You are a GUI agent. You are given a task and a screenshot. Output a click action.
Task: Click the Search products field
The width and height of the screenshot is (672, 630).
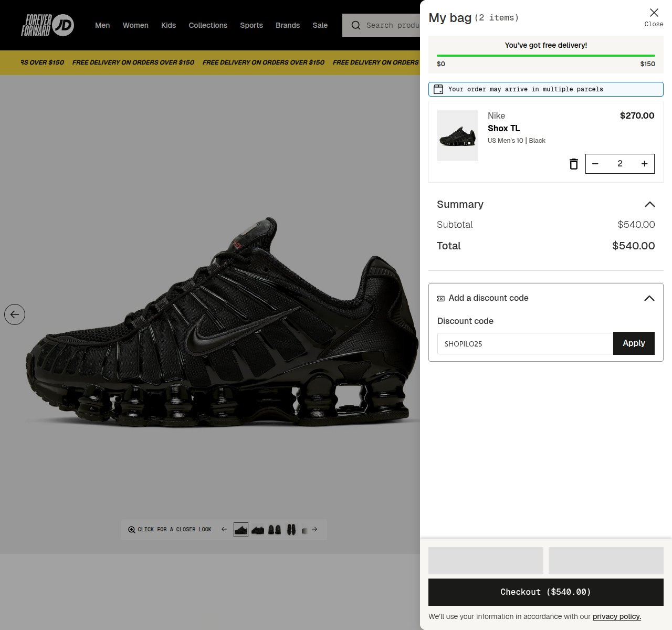pos(381,25)
